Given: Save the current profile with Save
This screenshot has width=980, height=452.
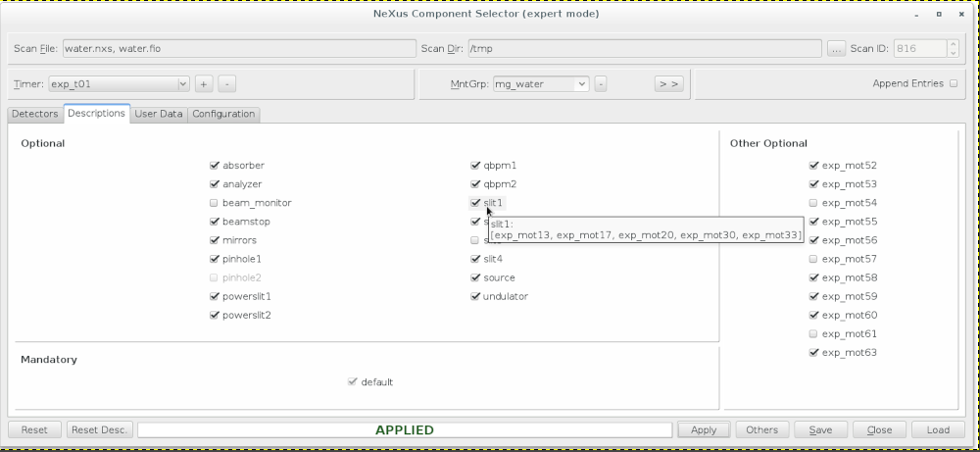Looking at the screenshot, I should 820,430.
